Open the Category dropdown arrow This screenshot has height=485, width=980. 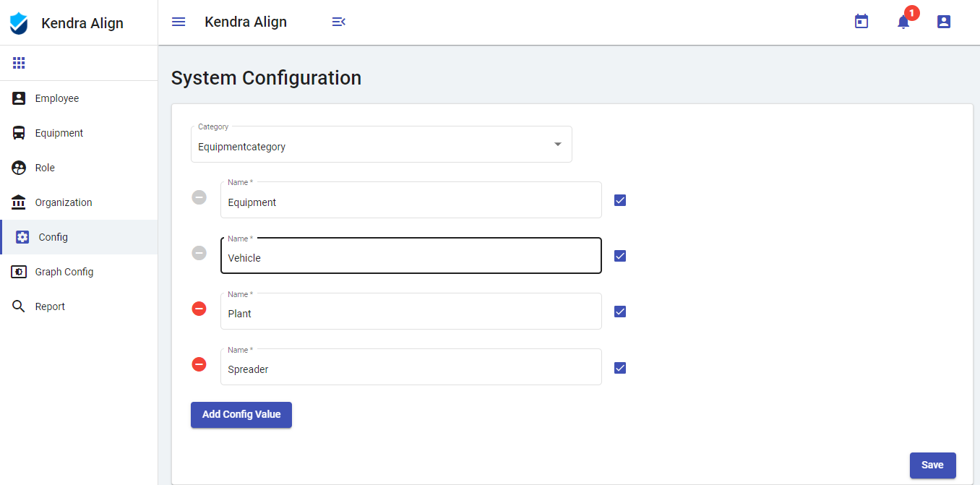558,144
